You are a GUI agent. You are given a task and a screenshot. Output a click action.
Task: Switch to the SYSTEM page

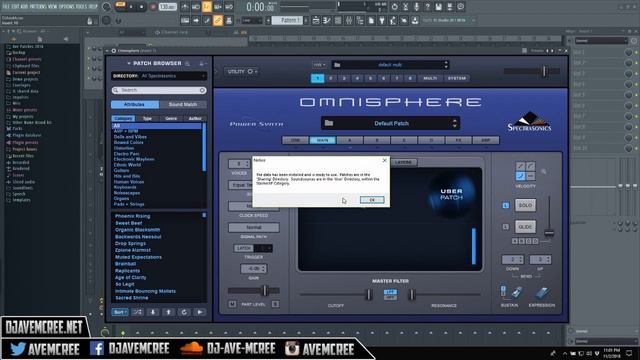[x=456, y=78]
